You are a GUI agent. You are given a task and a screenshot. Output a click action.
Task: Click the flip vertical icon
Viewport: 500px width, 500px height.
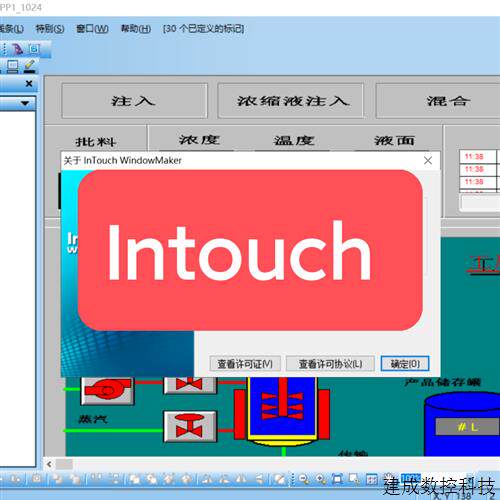[x=259, y=479]
